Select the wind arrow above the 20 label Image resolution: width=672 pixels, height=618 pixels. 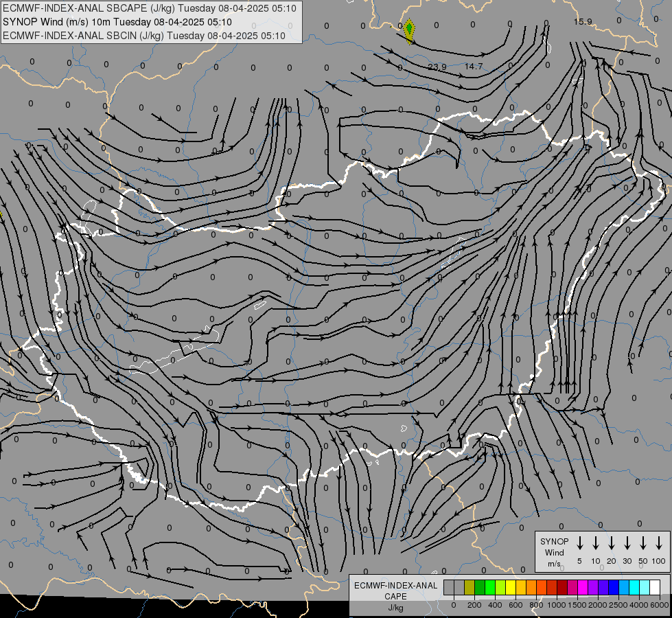click(x=612, y=543)
